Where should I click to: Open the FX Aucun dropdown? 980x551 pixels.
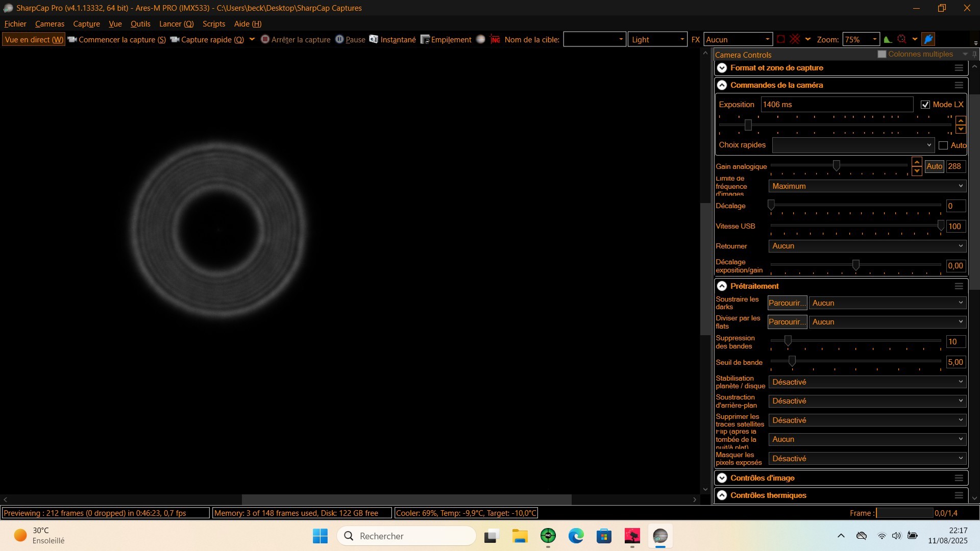[x=738, y=39]
